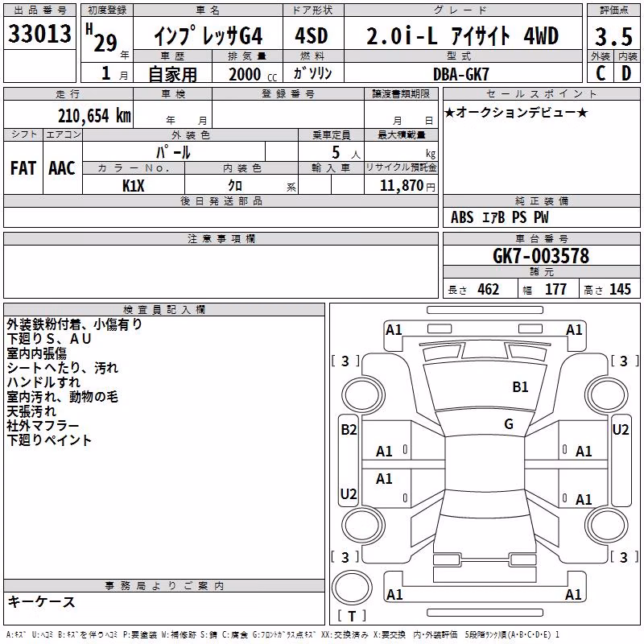The width and height of the screenshot is (644, 644).
Task: Click the 検査員記入欄 header
Action: click(164, 310)
